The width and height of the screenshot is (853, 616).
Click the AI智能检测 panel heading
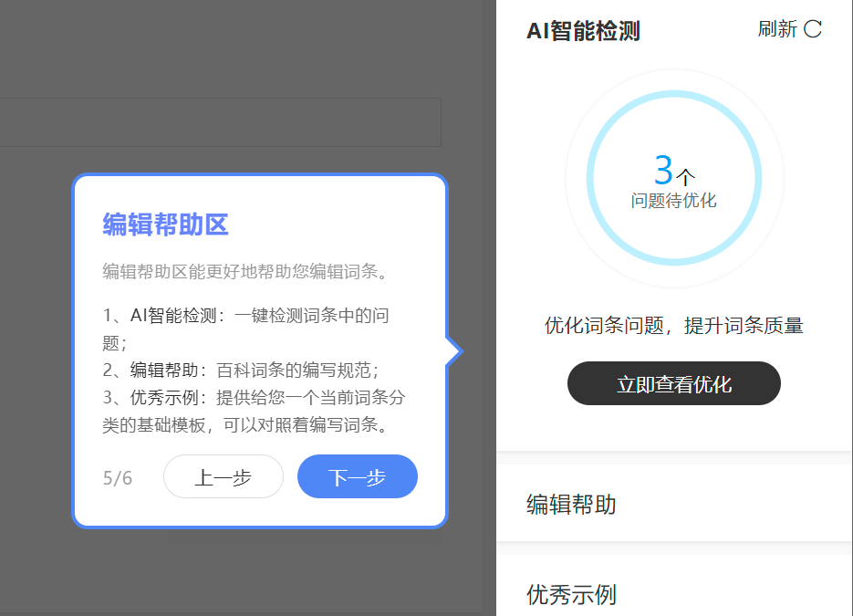point(583,31)
